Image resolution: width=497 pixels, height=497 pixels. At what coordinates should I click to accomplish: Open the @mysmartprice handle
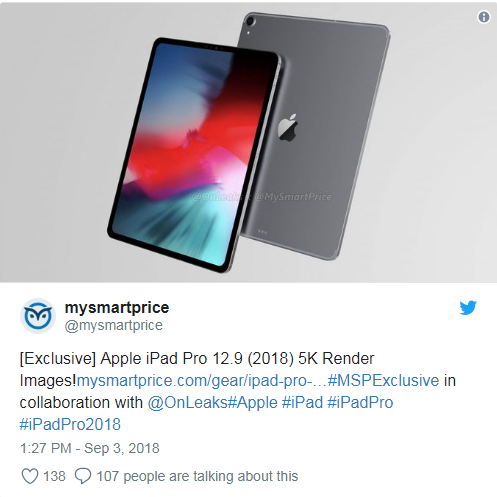tap(114, 325)
